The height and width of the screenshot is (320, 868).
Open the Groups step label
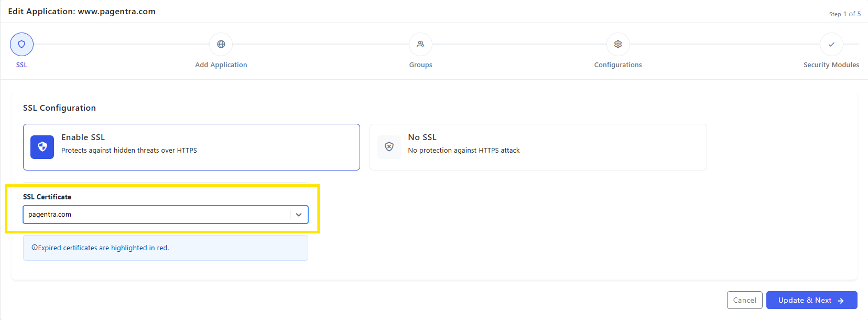[421, 65]
